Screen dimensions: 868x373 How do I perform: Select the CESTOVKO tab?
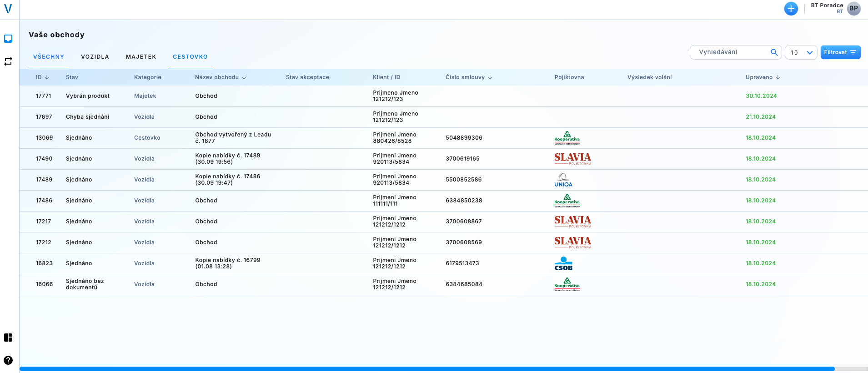point(190,57)
